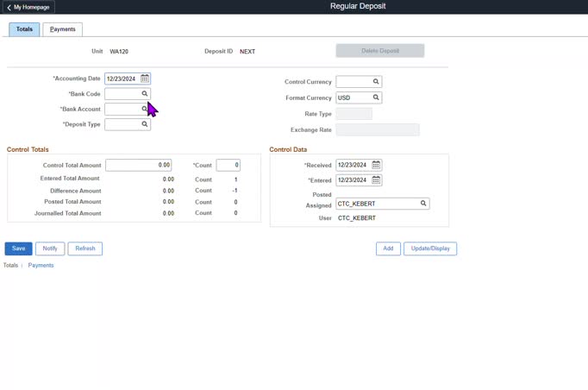Click the Entered Total Amount label
Viewport: 588px width, 390px height.
click(x=70, y=179)
